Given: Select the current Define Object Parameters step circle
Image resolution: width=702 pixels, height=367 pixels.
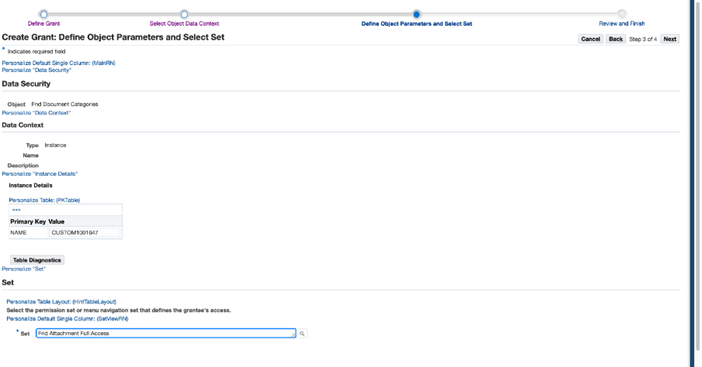Looking at the screenshot, I should coord(416,14).
